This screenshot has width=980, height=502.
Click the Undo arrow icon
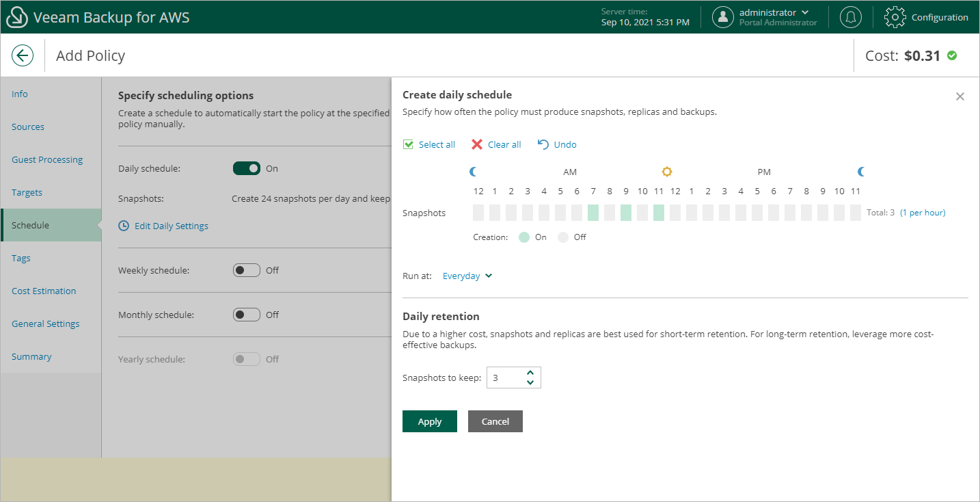(x=543, y=144)
